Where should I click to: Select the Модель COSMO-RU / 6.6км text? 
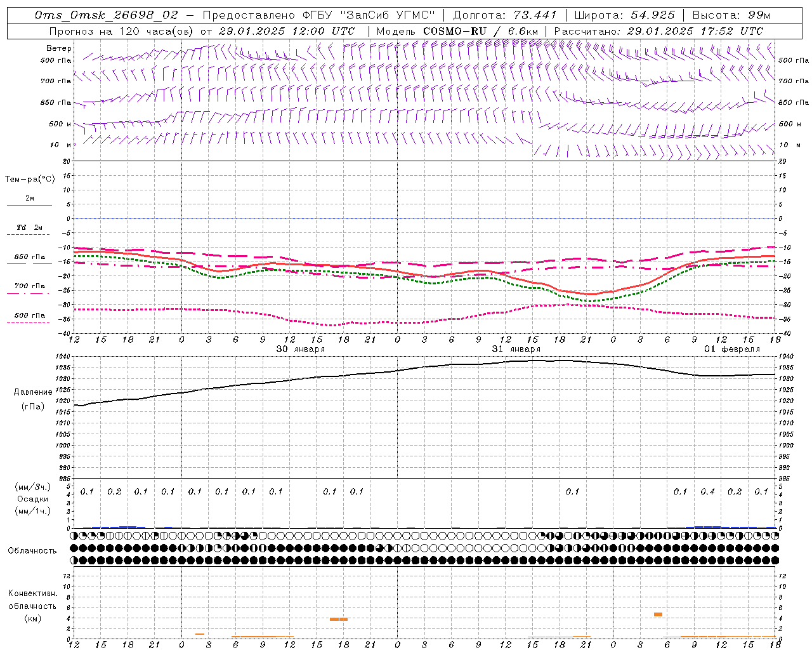coord(457,31)
